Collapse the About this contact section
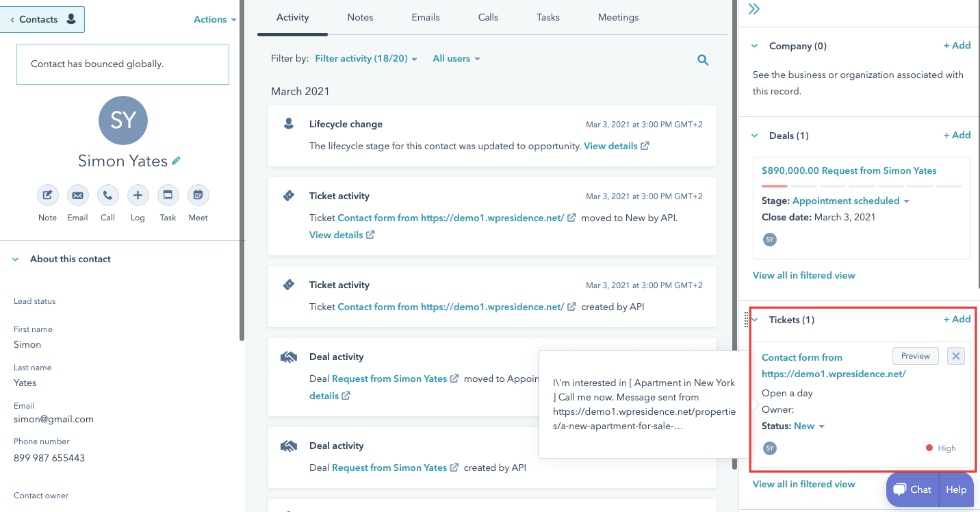 (15, 259)
